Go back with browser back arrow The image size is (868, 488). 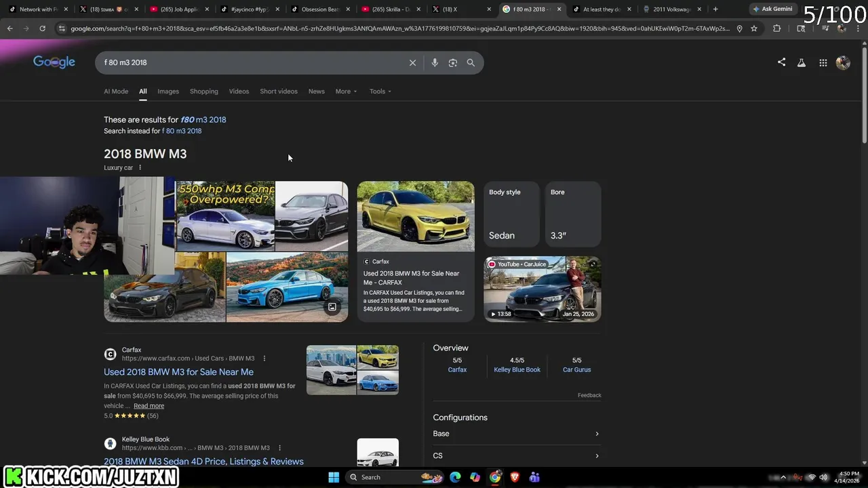click(x=9, y=28)
